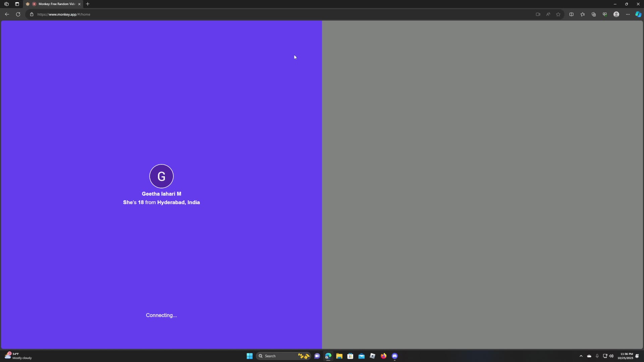View site information lock icon
The width and height of the screenshot is (644, 362).
point(32,14)
